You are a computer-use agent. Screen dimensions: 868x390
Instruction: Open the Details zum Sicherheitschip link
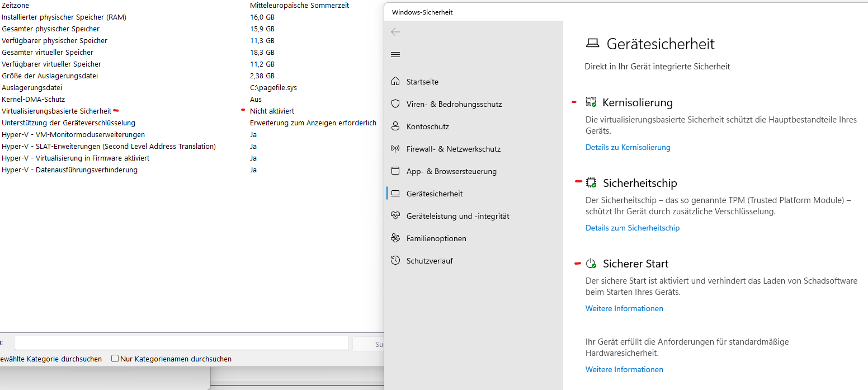[632, 228]
